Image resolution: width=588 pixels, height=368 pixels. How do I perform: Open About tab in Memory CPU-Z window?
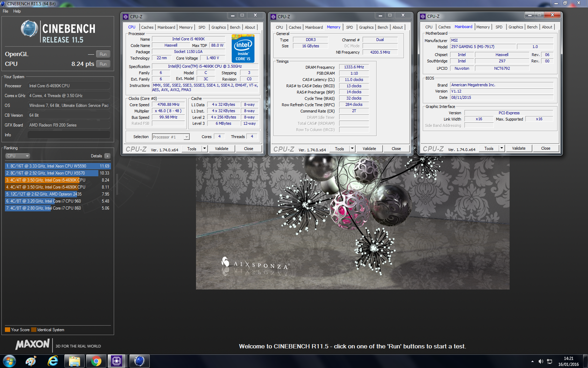click(x=398, y=27)
